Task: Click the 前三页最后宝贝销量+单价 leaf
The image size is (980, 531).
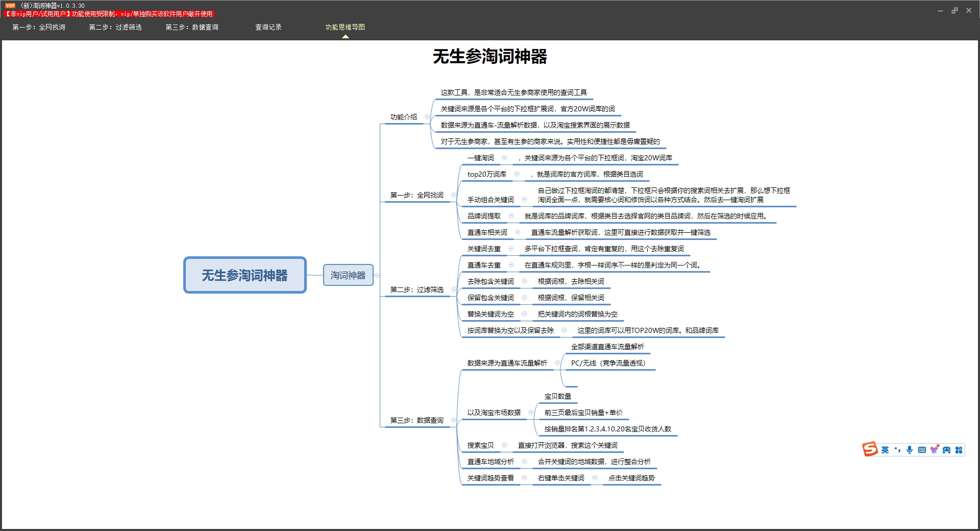Action: 583,413
